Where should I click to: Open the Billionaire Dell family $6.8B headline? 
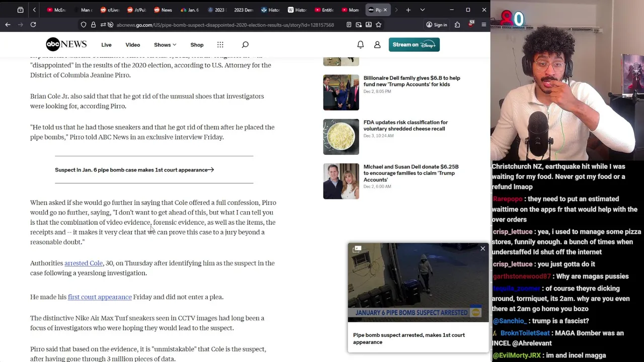pyautogui.click(x=412, y=81)
